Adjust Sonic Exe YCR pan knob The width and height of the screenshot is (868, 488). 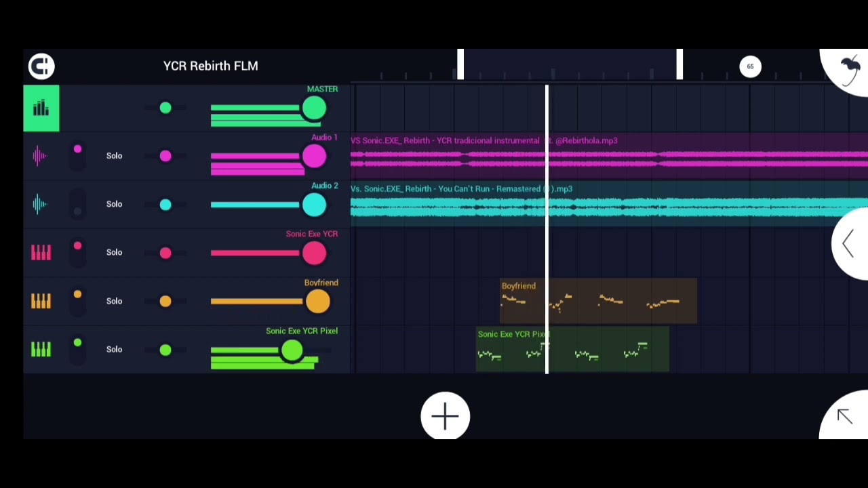[165, 253]
